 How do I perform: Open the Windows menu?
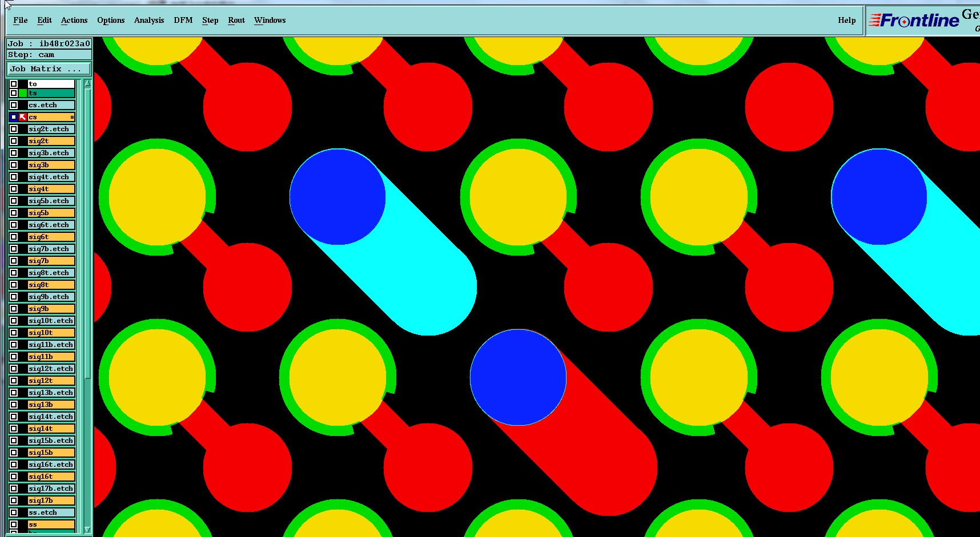pyautogui.click(x=270, y=20)
